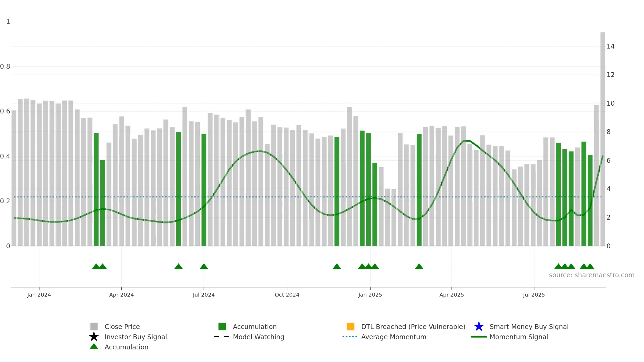This screenshot has width=644, height=362.
Task: Click the Oct 2024 axis label
Action: [287, 295]
